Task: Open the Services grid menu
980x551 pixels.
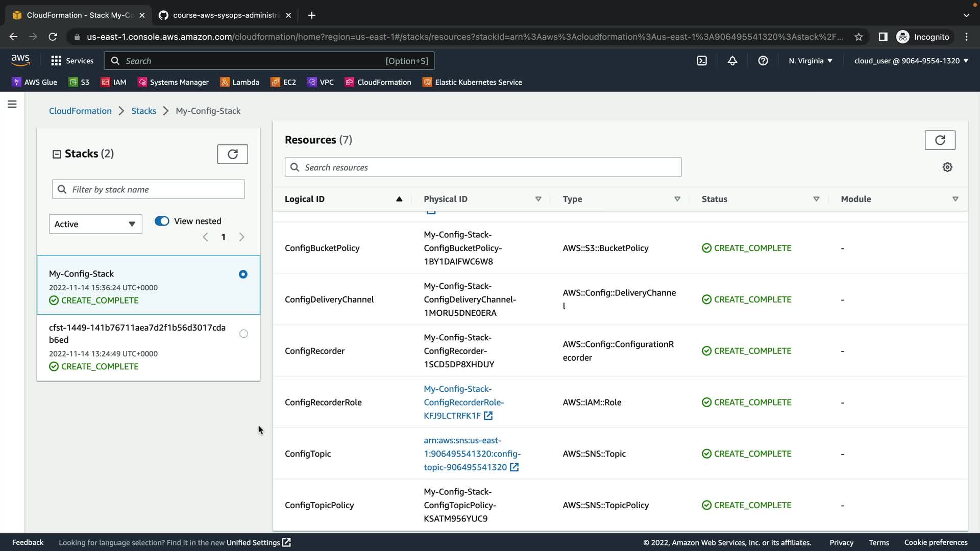Action: tap(72, 61)
